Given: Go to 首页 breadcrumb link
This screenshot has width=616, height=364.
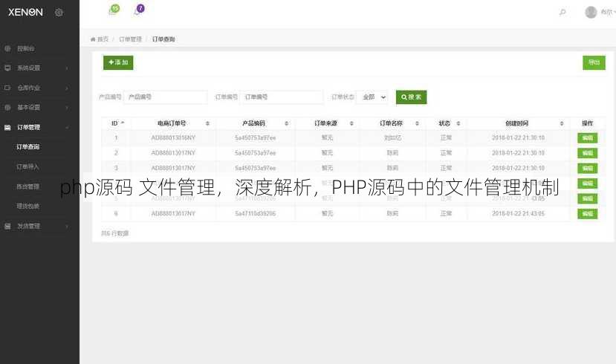Looking at the screenshot, I should point(103,39).
